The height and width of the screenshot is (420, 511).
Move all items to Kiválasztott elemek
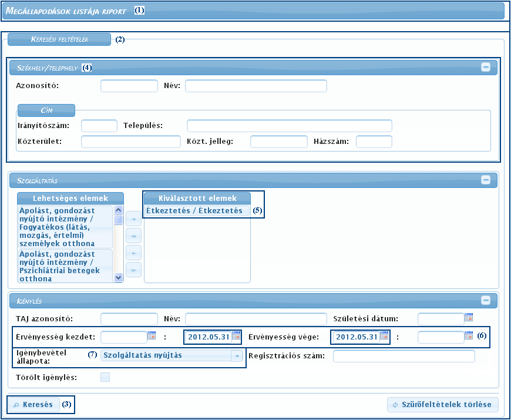tap(133, 236)
